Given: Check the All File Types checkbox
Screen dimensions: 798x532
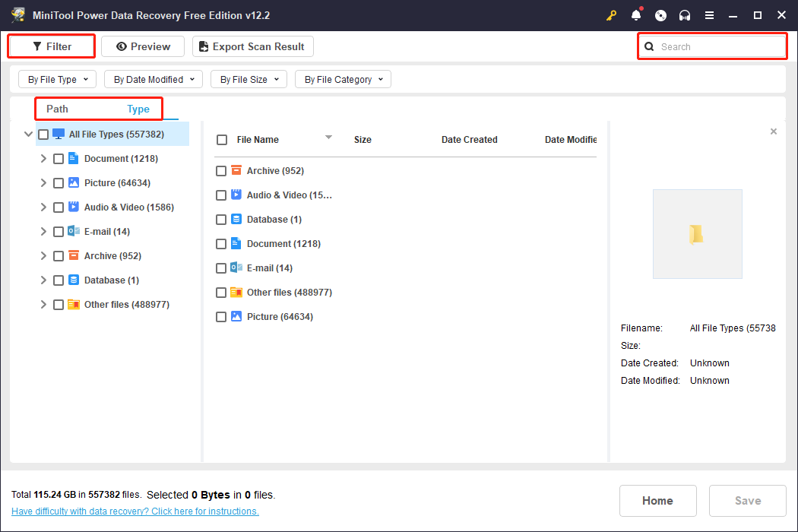Looking at the screenshot, I should pos(43,135).
